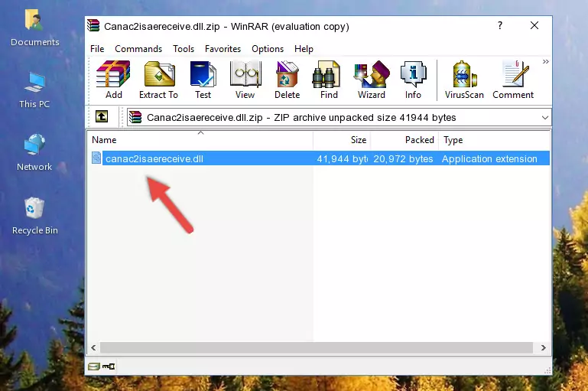
Task: Click the horizontal scrollbar track
Action: 316,348
